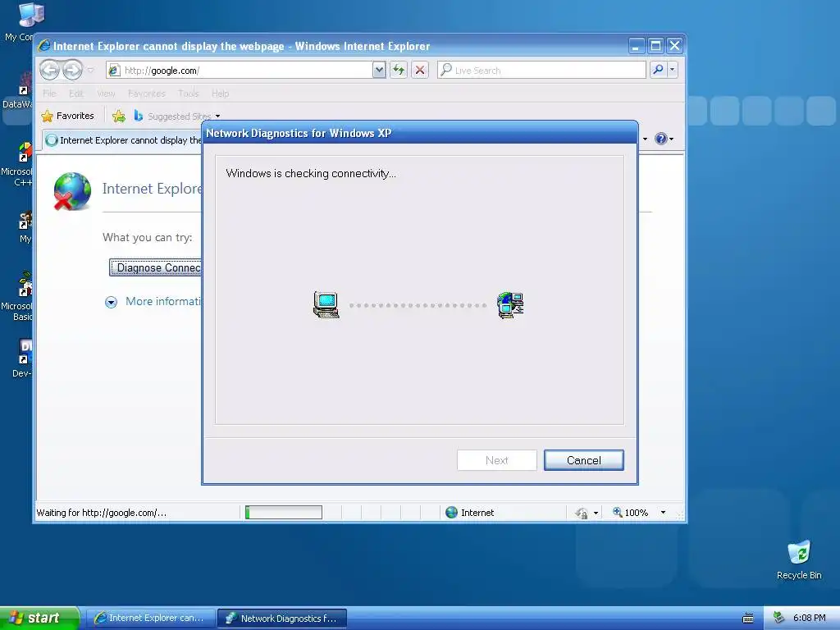Click the blue Help question mark icon
The width and height of the screenshot is (840, 630).
click(661, 139)
